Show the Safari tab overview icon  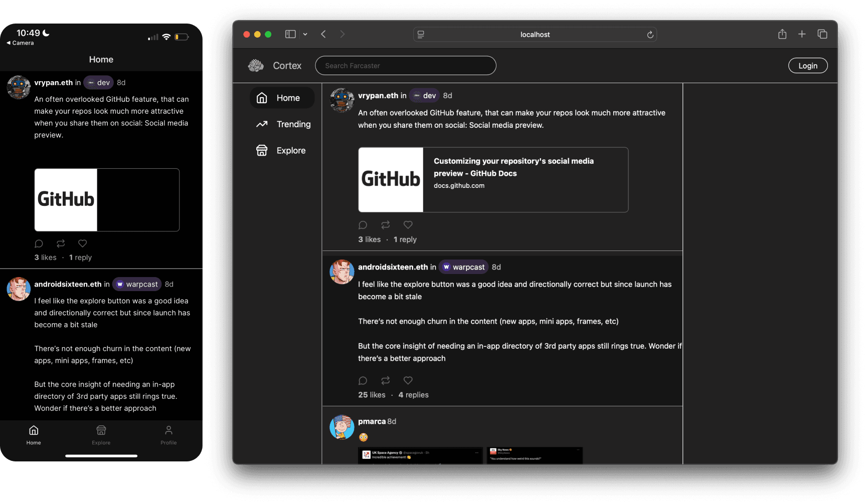pyautogui.click(x=822, y=34)
